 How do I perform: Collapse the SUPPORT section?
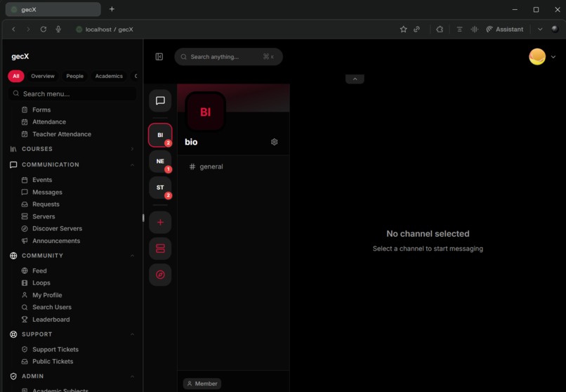72,334
